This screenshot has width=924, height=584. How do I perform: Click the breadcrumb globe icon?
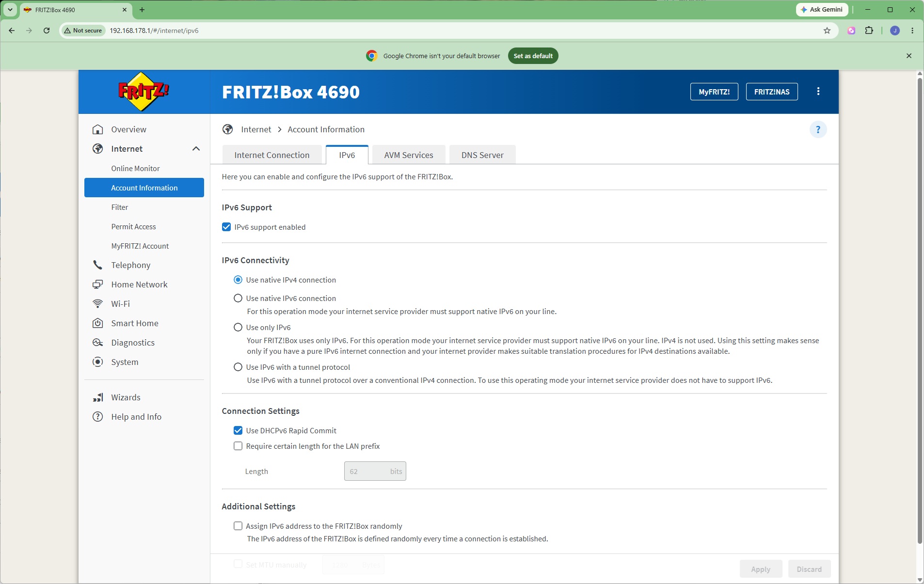coord(228,129)
